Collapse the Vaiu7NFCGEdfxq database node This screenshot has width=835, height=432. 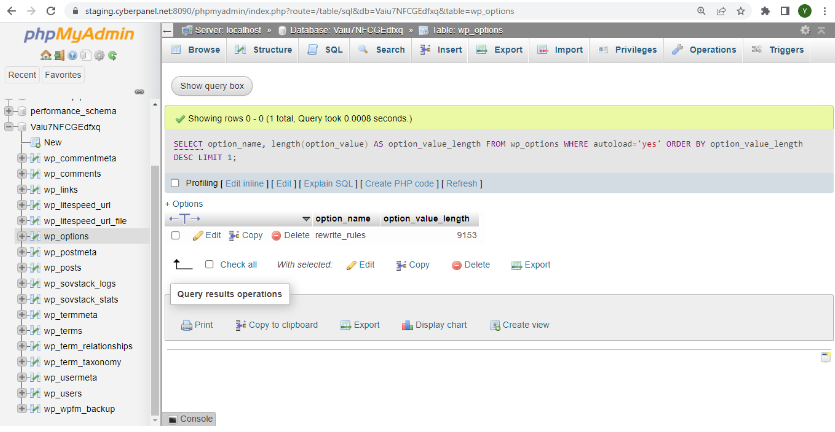click(x=9, y=127)
